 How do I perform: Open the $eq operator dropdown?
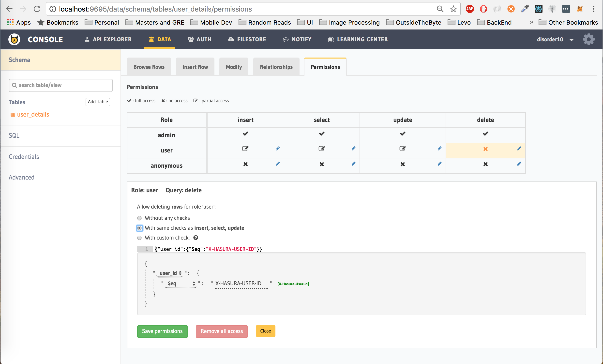click(181, 284)
